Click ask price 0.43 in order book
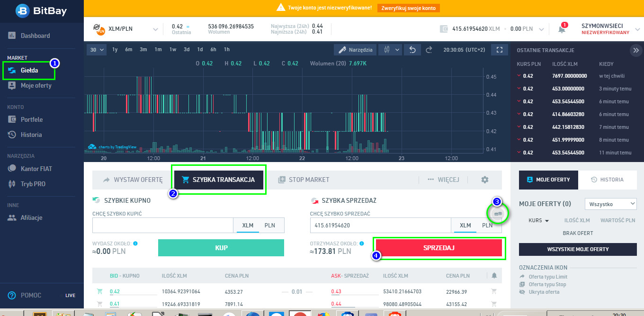 336,291
